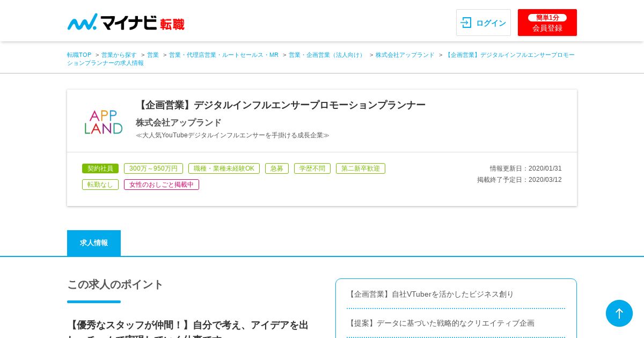Click the job title 【企画営業】デジタルインフルエンサープロモーションプランナー
Viewport: 644px width, 338px height.
[x=281, y=105]
